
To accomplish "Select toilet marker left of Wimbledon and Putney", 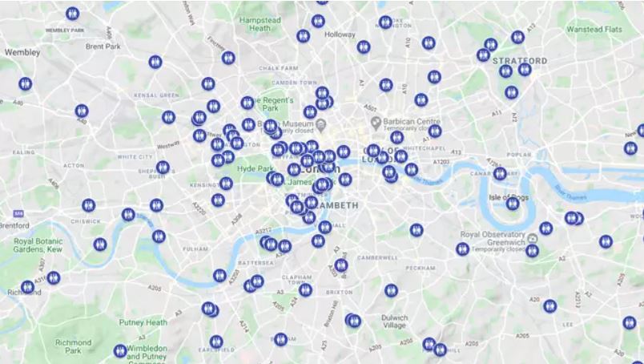I will [x=120, y=351].
